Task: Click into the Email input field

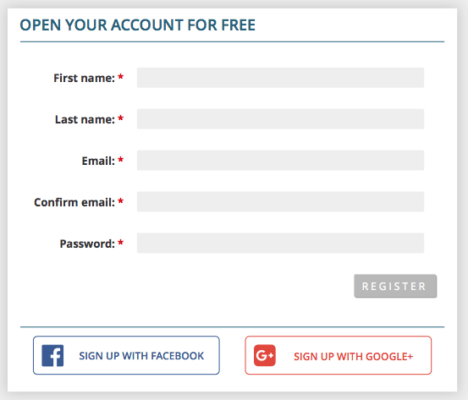Action: pos(280,160)
